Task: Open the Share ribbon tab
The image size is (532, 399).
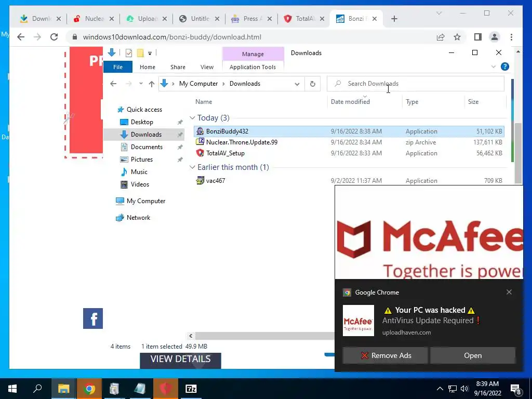Action: [178, 67]
